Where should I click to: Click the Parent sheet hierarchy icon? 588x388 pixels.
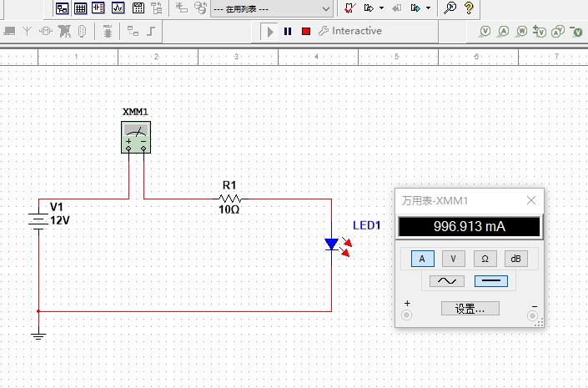coord(157,8)
